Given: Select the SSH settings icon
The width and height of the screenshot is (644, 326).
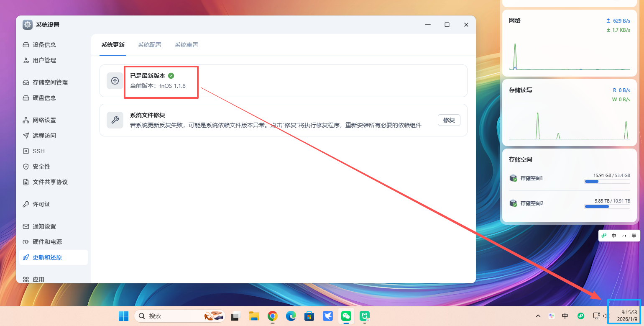Looking at the screenshot, I should coord(25,151).
